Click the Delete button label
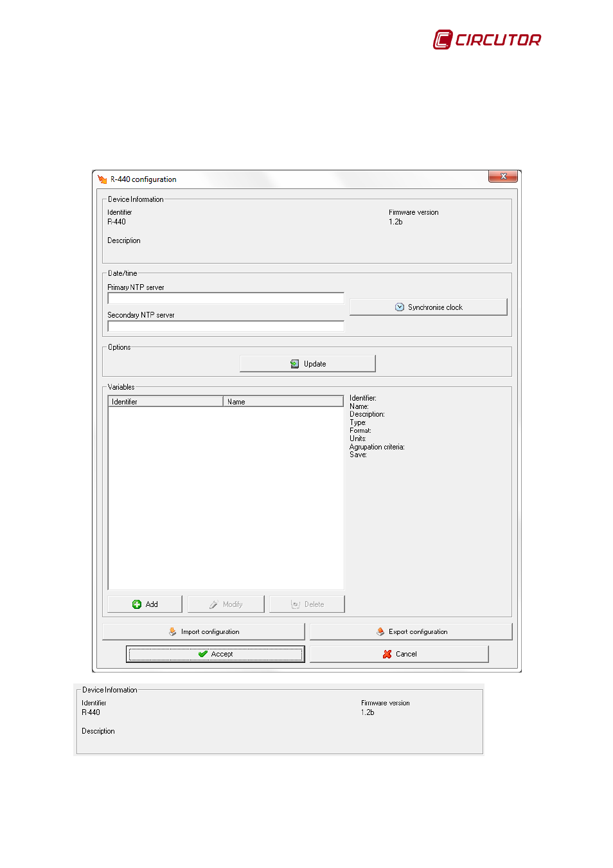 (x=314, y=604)
